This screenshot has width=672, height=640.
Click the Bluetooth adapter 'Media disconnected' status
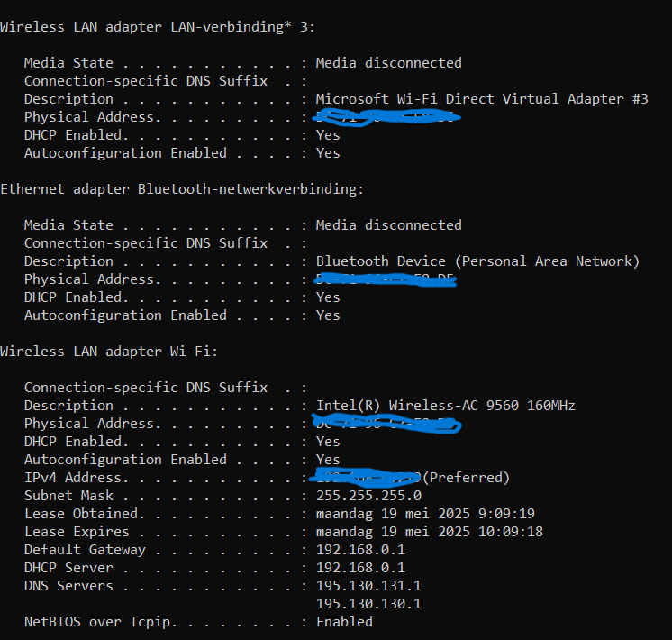click(389, 225)
